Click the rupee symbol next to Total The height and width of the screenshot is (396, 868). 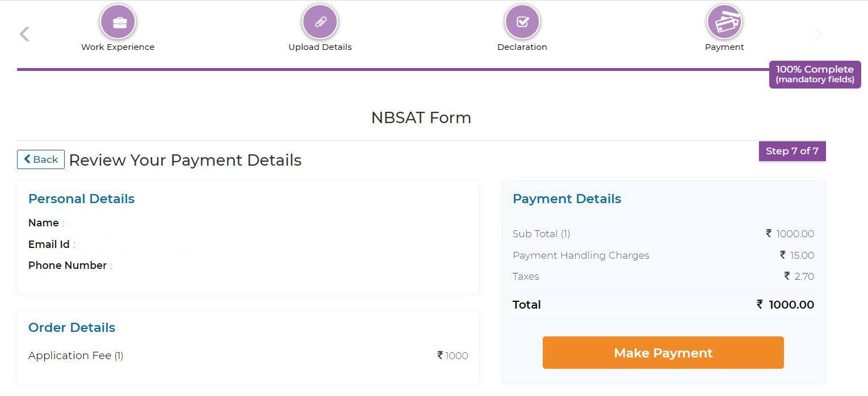pyautogui.click(x=759, y=305)
